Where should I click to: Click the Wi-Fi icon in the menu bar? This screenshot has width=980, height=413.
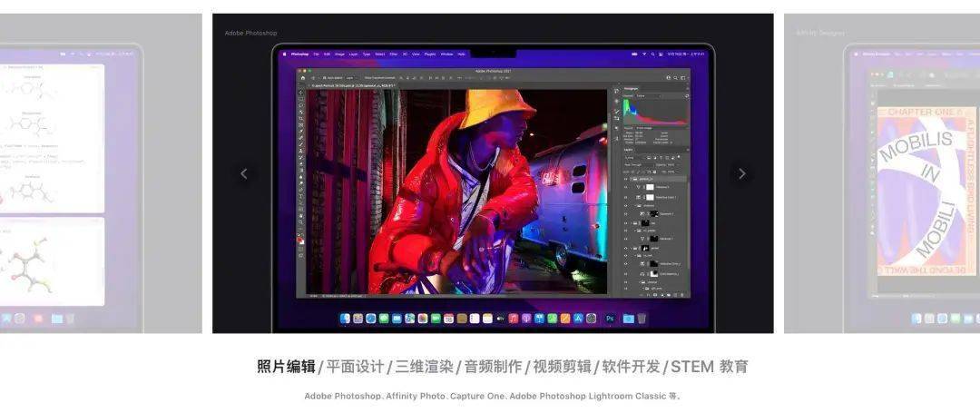click(644, 54)
